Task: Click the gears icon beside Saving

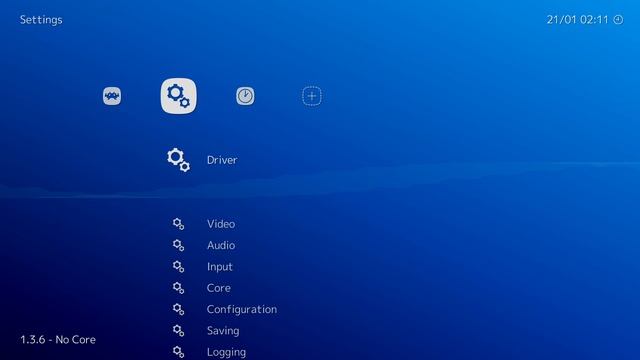Action: click(178, 330)
